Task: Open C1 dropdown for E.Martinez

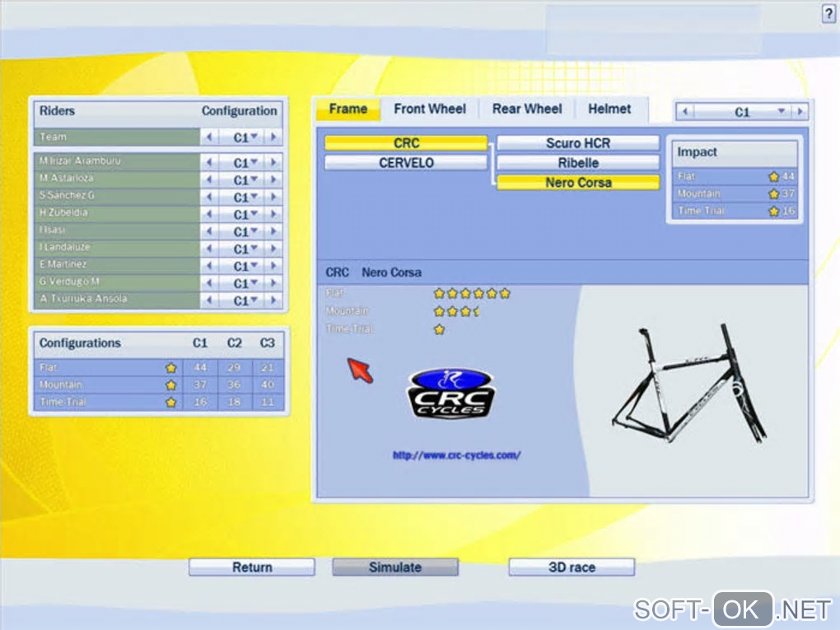Action: click(x=241, y=265)
